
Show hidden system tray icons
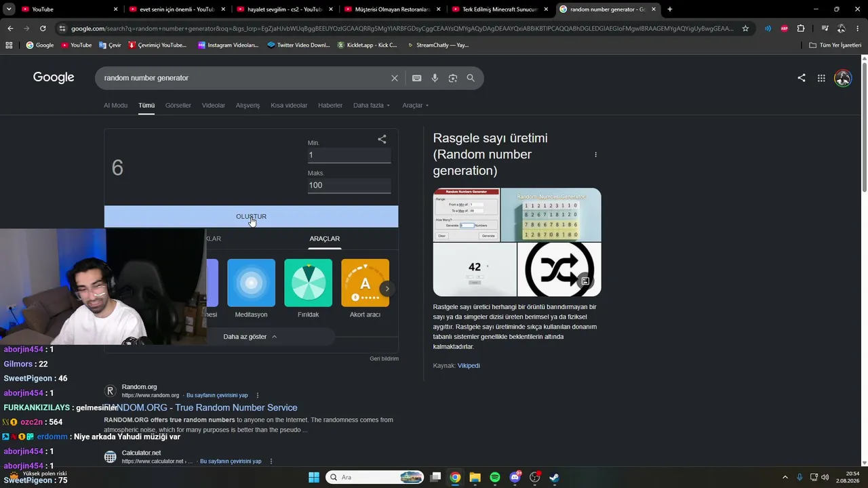pos(785,477)
